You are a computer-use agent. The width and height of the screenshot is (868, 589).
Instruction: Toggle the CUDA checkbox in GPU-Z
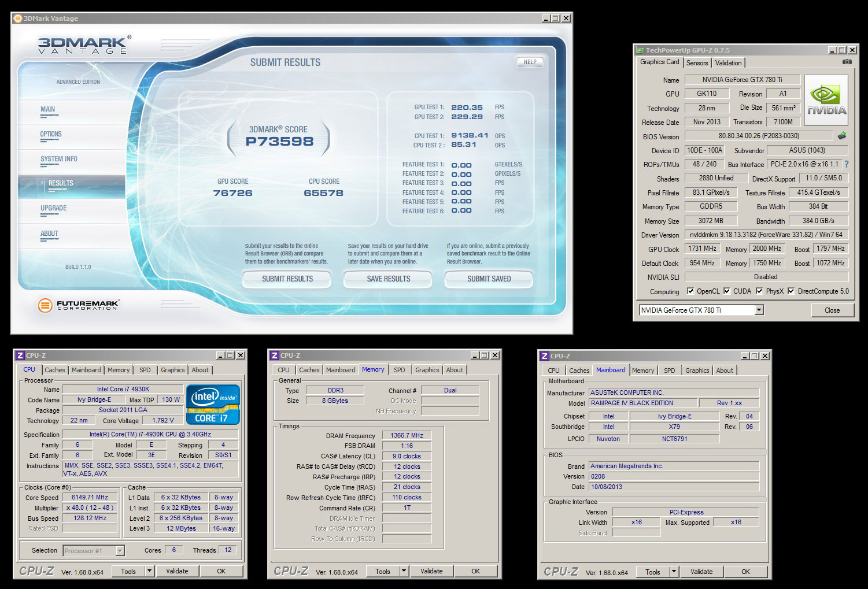[727, 291]
